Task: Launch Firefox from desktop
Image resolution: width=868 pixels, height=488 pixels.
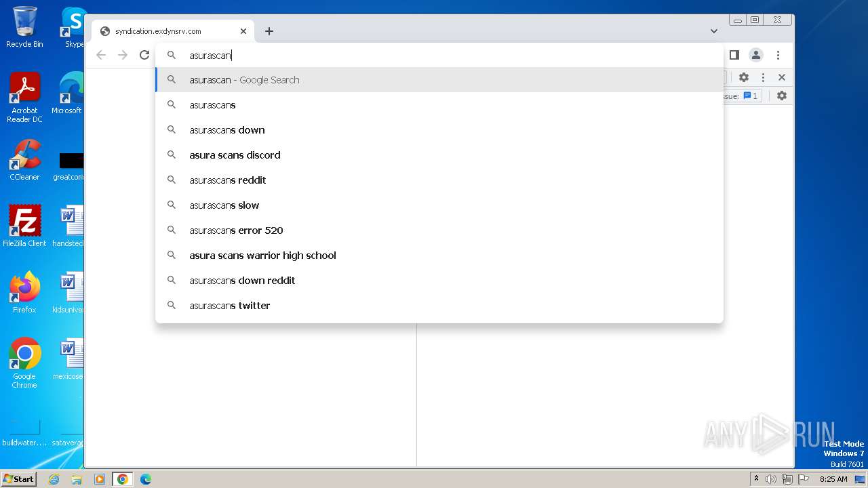Action: click(x=24, y=293)
